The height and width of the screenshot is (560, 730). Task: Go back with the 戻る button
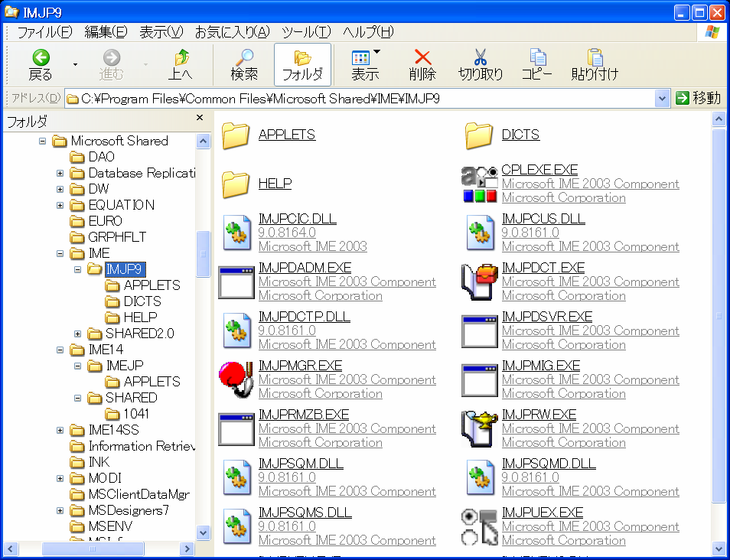coord(41,65)
